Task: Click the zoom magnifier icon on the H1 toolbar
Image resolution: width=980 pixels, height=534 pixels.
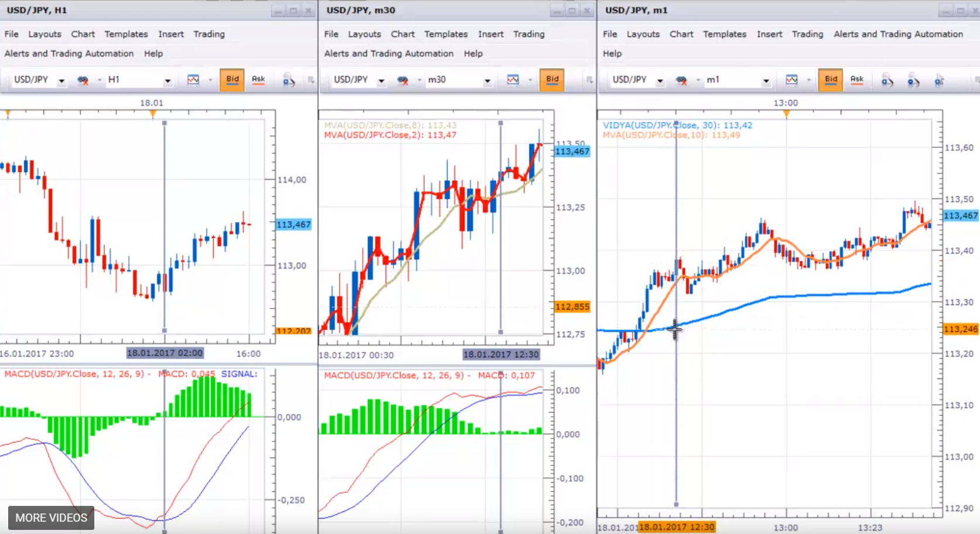Action: point(288,80)
